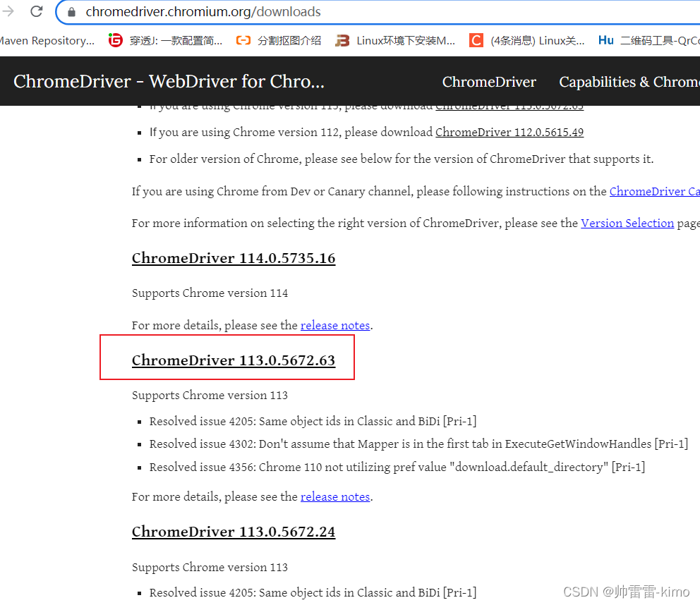Open the 分割抠图介绍 bookmark icon
Screen dimensions: 700x605
pos(243,41)
